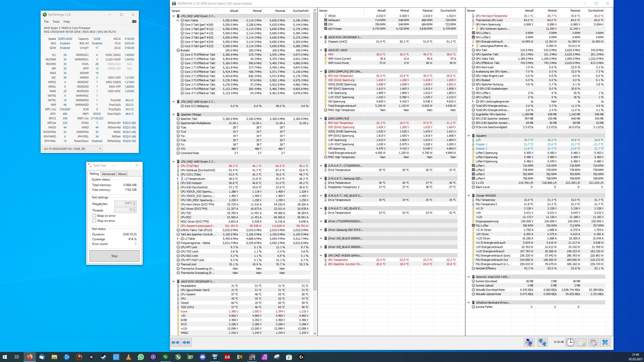Click the inward arrows collapse columns icon
Image resolution: width=644 pixels, height=362 pixels.
coord(187,342)
